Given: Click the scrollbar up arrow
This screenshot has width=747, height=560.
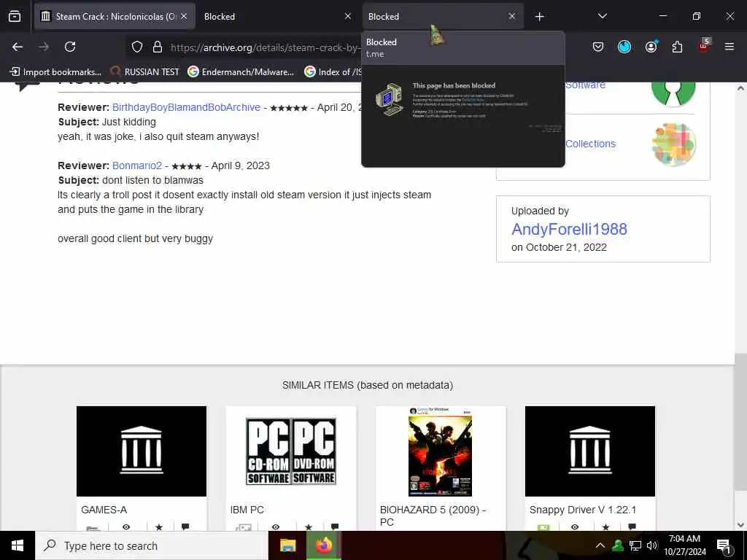Looking at the screenshot, I should 740,88.
